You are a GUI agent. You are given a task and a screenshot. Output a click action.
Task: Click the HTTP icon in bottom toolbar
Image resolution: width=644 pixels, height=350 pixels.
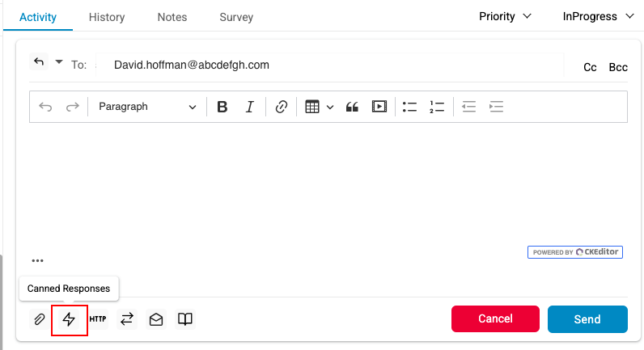(x=98, y=319)
